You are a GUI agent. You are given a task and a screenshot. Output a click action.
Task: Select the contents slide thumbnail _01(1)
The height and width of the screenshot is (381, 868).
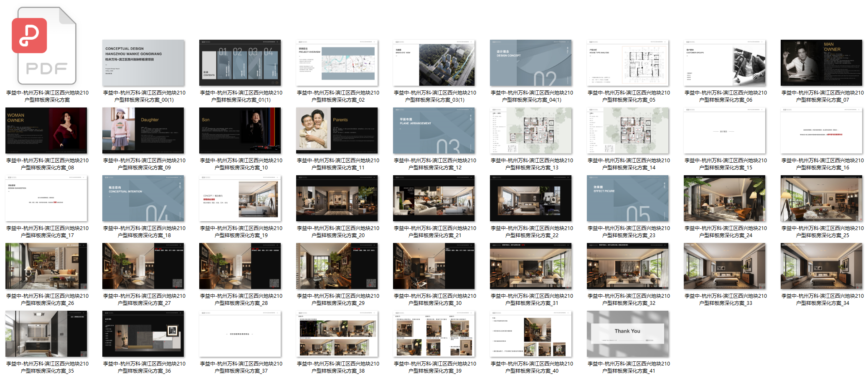click(240, 63)
